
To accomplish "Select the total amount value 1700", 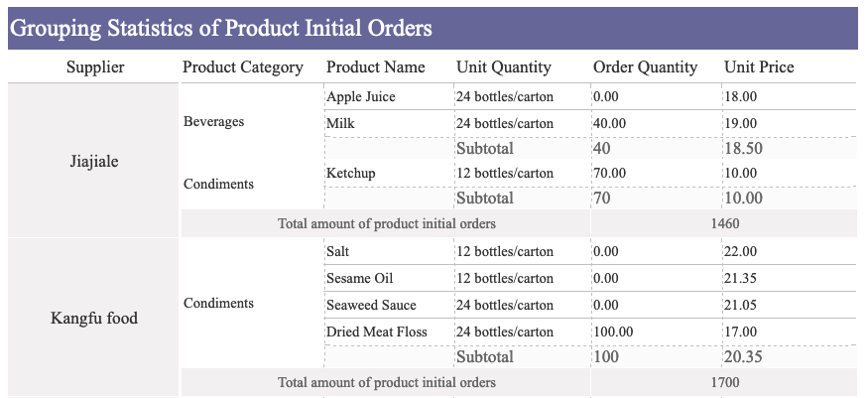I will click(x=724, y=382).
